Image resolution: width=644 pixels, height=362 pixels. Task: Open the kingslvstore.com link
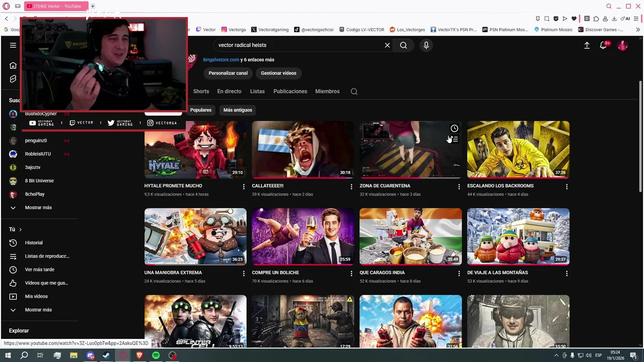(221, 60)
